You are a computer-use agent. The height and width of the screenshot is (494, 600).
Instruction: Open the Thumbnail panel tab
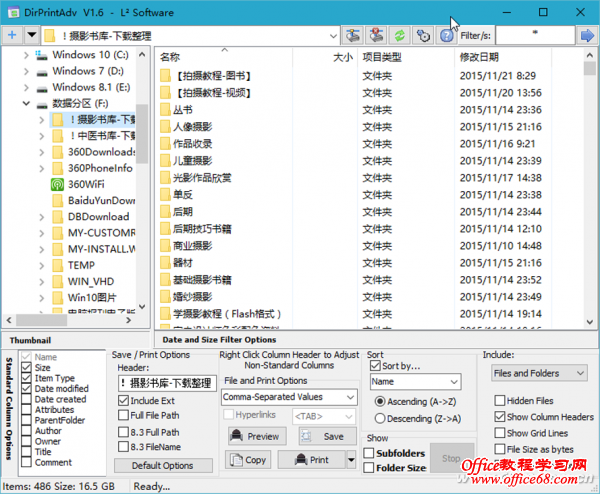[x=30, y=340]
